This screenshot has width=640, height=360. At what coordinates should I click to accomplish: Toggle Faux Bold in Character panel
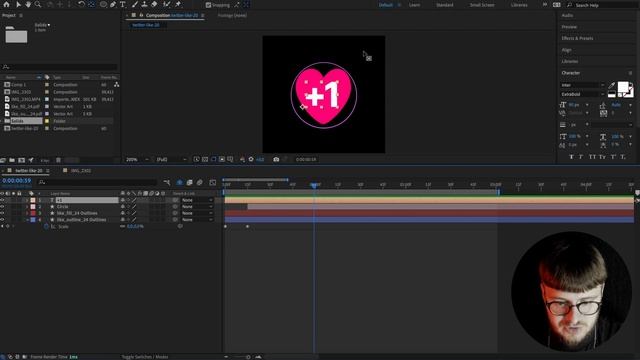pos(571,157)
